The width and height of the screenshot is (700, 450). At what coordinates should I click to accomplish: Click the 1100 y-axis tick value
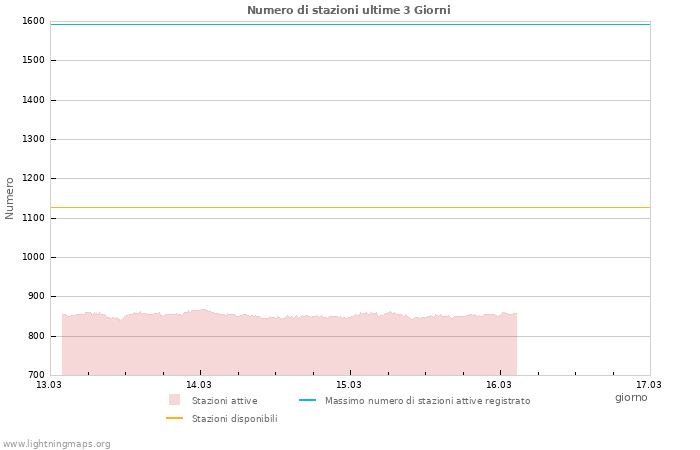point(33,218)
